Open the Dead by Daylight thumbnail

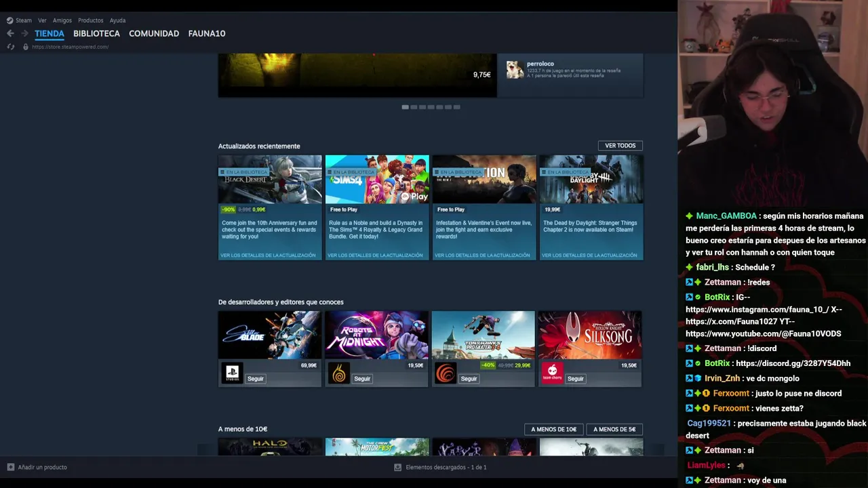point(591,180)
